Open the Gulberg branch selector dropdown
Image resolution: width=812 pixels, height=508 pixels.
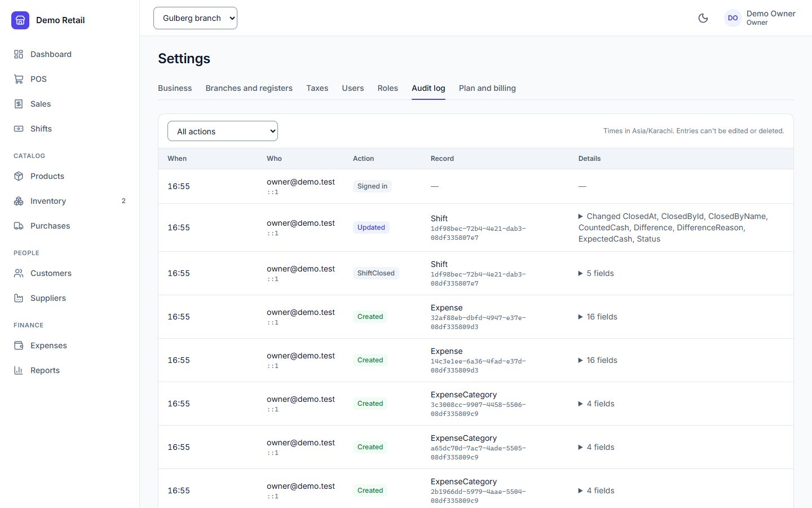point(195,18)
